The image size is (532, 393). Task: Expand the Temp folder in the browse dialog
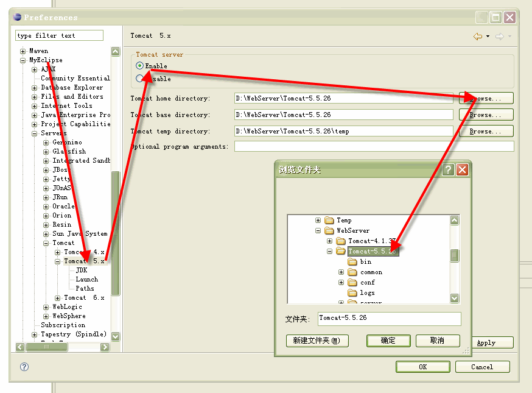[318, 221]
